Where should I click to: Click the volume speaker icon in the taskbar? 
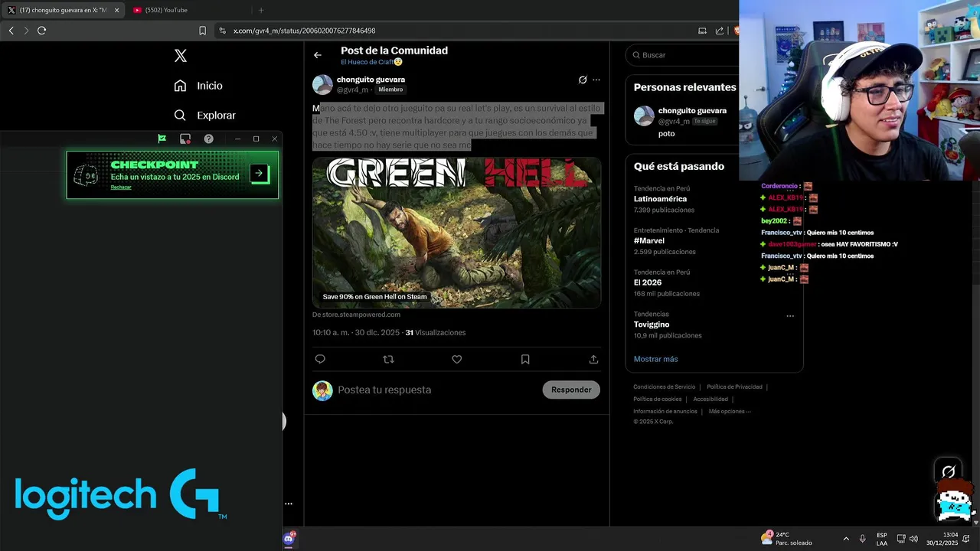point(913,539)
